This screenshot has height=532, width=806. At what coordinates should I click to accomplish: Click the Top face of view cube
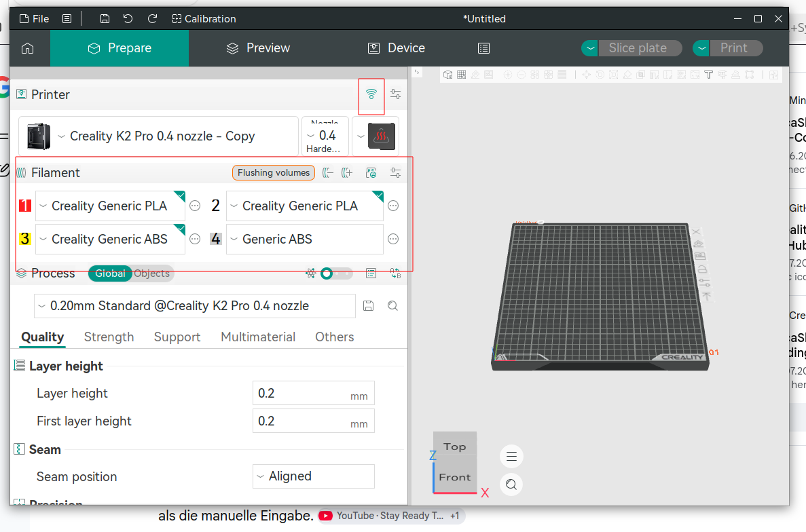(x=455, y=446)
